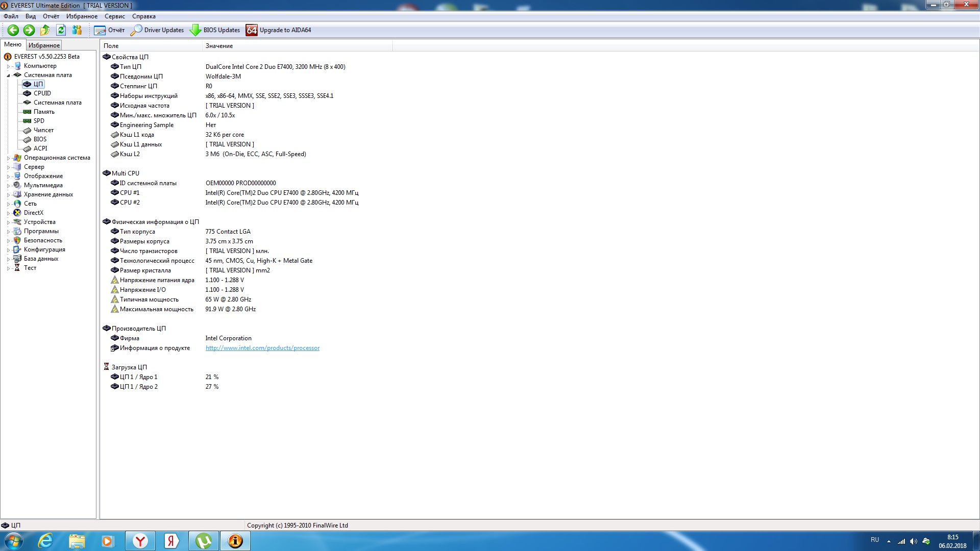Click the Driver Updates magnifier icon
Image resolution: width=980 pixels, height=551 pixels.
[136, 30]
